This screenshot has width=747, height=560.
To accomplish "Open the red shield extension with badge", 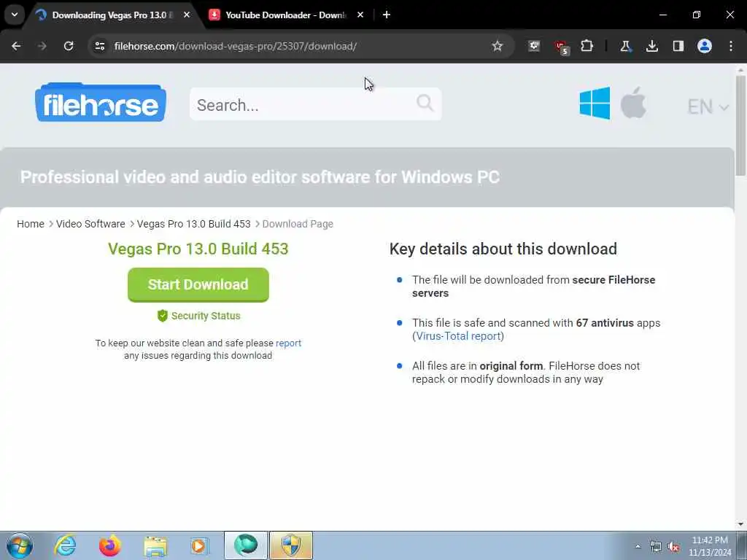I will pyautogui.click(x=561, y=47).
